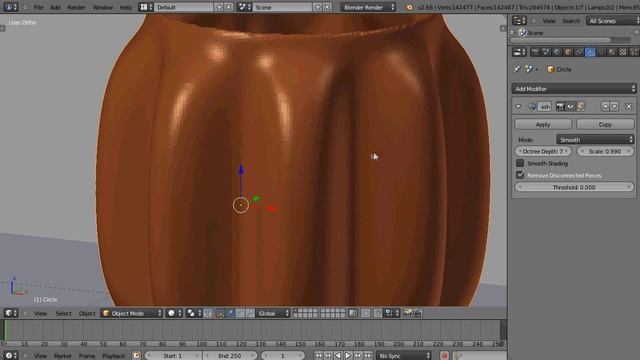Switch to the Render properties tab
The height and width of the screenshot is (360, 640).
pos(535,52)
